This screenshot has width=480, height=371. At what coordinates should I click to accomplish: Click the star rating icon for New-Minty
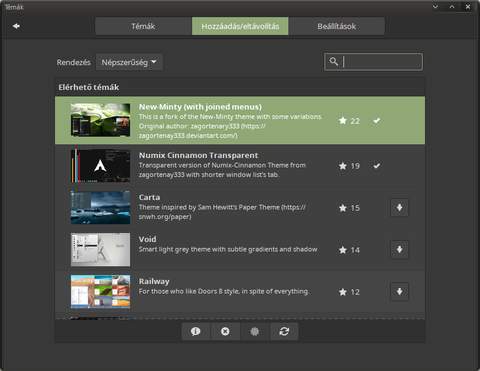pos(343,120)
